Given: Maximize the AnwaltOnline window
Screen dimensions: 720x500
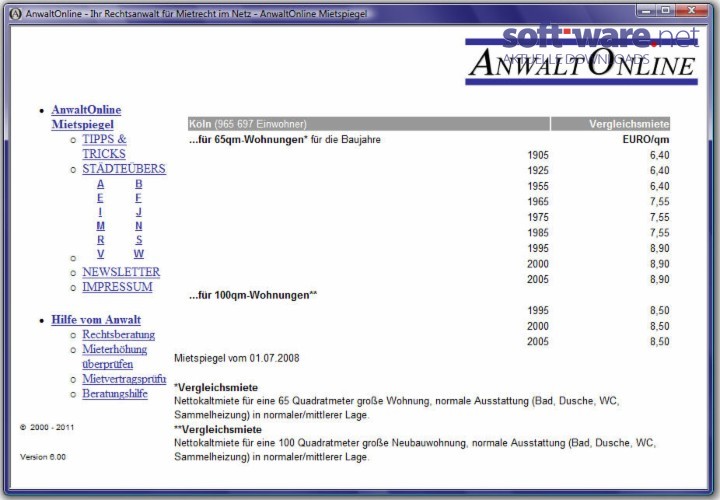Looking at the screenshot, I should pyautogui.click(x=665, y=10).
